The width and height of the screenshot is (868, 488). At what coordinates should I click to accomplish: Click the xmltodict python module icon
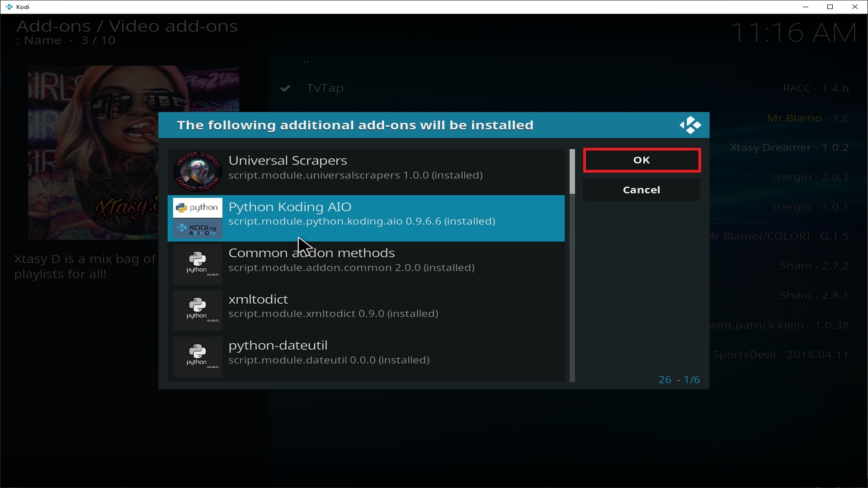tap(198, 310)
